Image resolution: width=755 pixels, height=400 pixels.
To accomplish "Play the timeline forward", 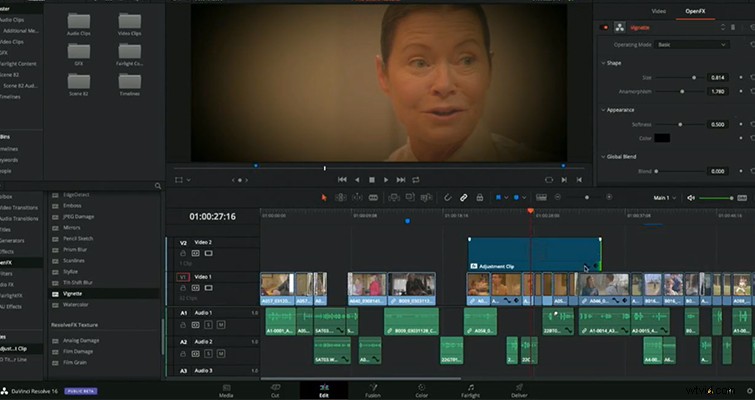I will pyautogui.click(x=386, y=180).
